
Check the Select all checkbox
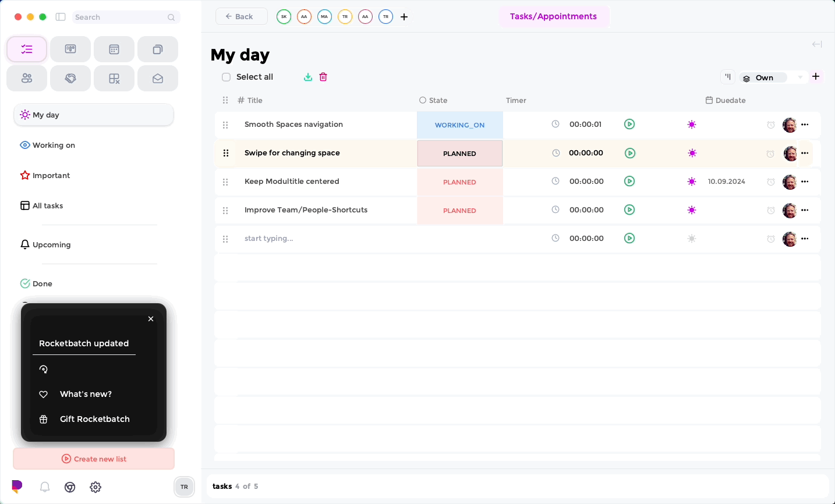227,77
